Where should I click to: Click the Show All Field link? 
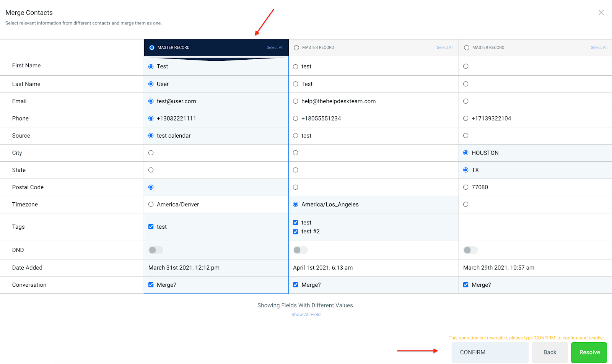coord(306,315)
